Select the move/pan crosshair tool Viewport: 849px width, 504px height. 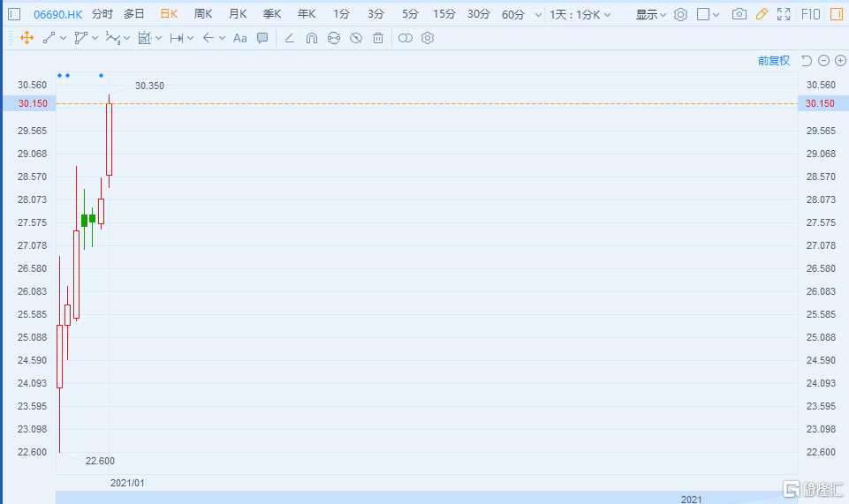tap(27, 38)
